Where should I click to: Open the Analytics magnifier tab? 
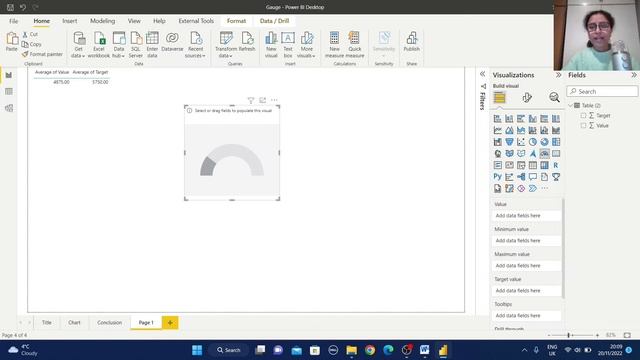click(554, 98)
